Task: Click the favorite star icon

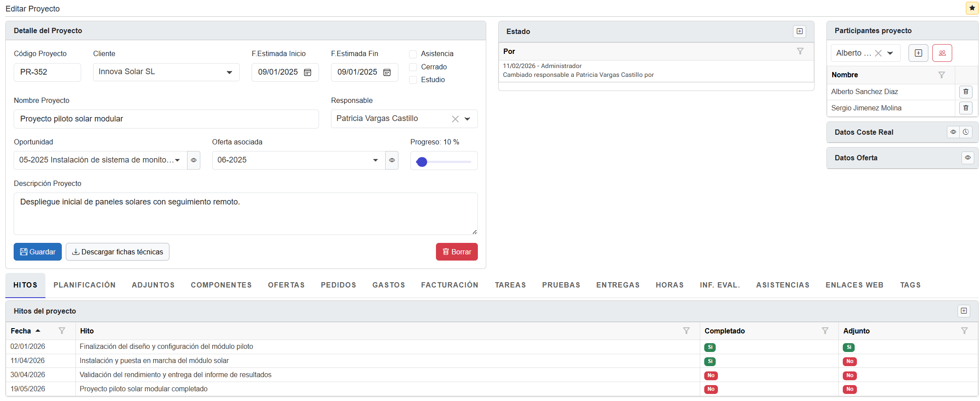Action: [x=972, y=8]
